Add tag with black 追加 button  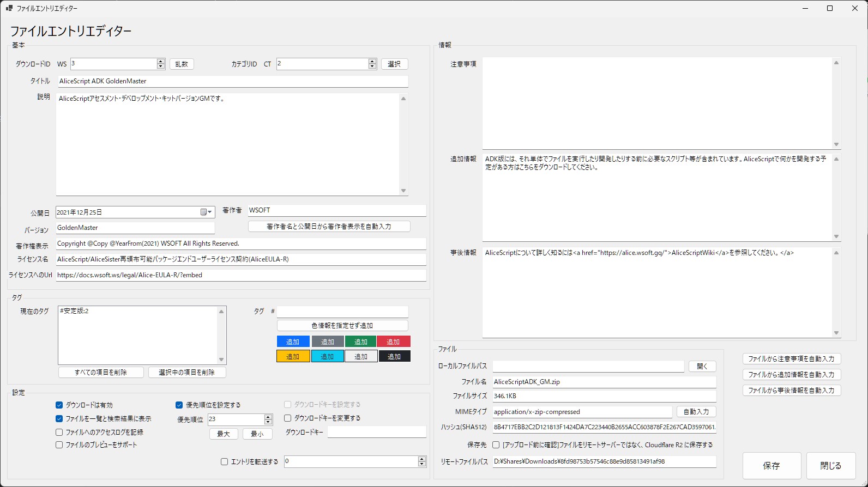(x=394, y=357)
